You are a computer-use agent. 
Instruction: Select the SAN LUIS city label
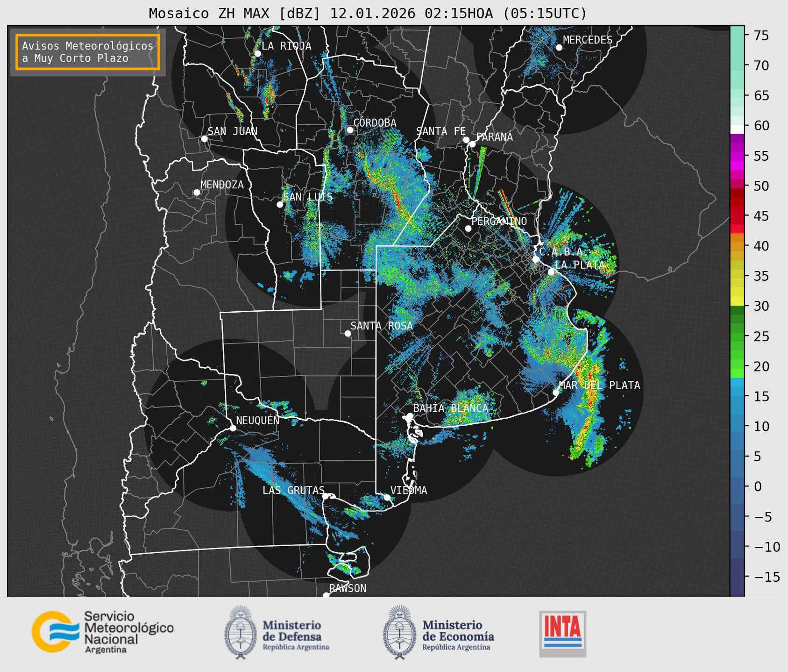tap(308, 197)
